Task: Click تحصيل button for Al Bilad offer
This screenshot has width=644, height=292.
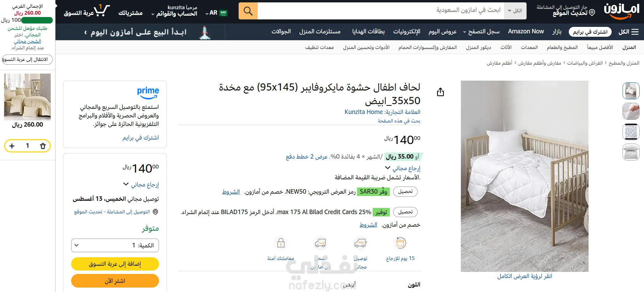Action: 405,212
